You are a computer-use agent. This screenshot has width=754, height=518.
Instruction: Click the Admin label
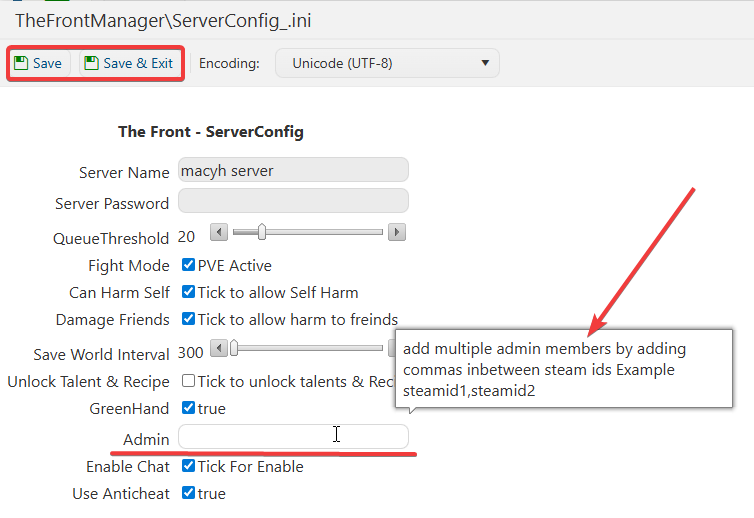point(146,440)
